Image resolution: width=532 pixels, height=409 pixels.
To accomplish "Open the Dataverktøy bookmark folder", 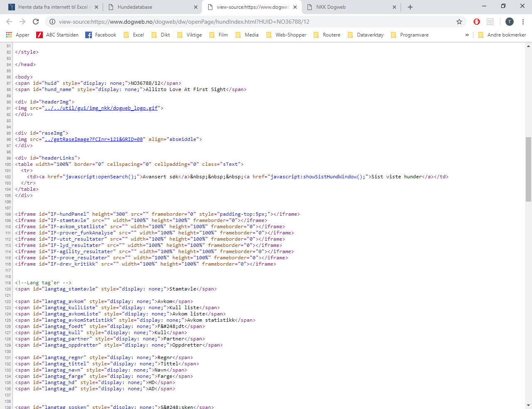I will pyautogui.click(x=366, y=35).
